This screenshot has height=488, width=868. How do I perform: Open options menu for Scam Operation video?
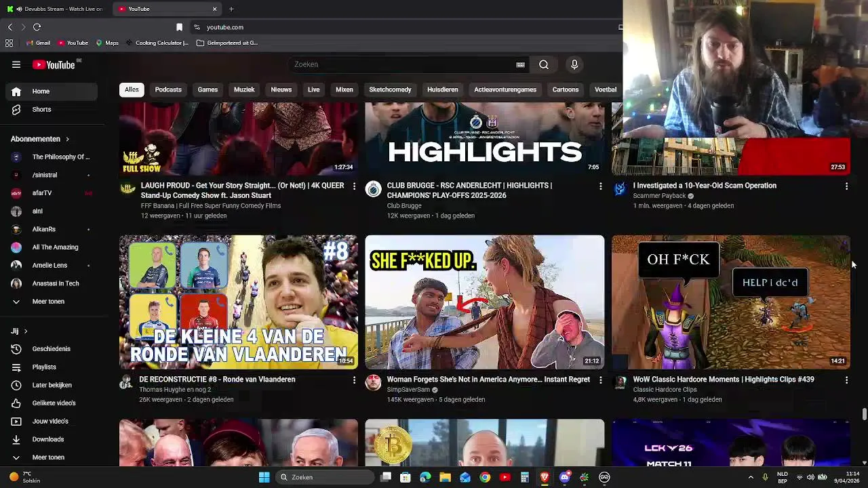pyautogui.click(x=846, y=186)
